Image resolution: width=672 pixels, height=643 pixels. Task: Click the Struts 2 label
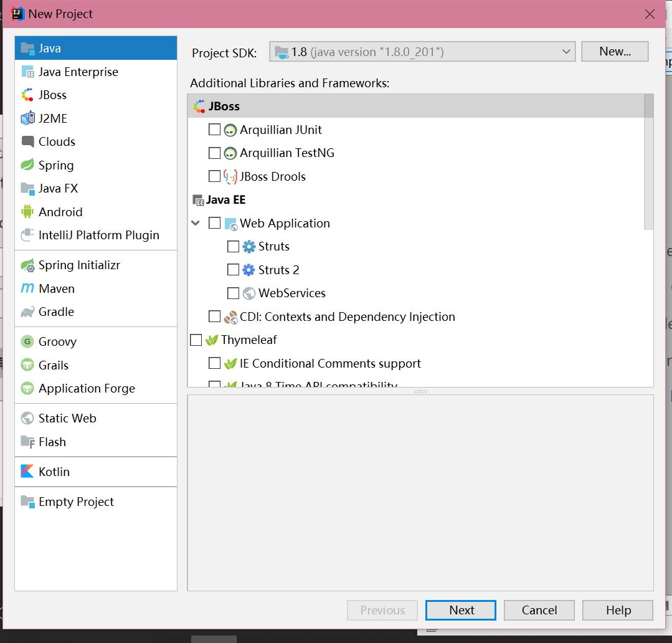[x=278, y=270]
